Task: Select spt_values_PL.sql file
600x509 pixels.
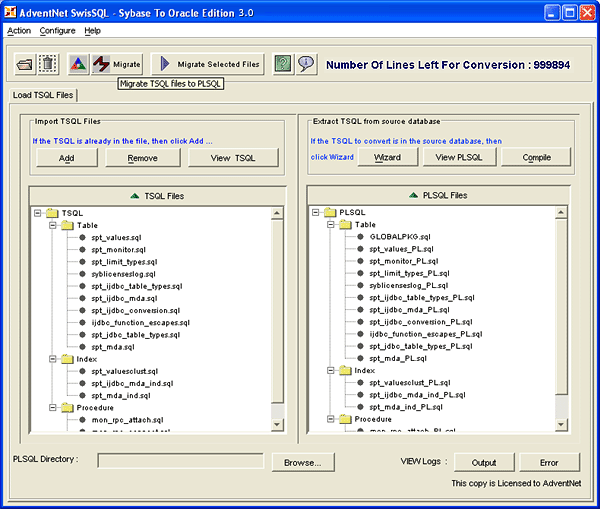Action: 401,249
